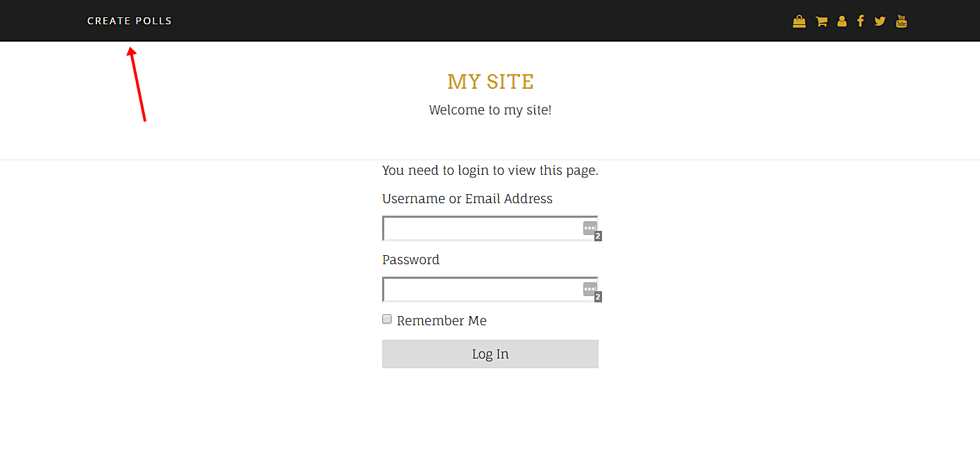980x475 pixels.
Task: Enable the Remember Me checkbox
Action: pyautogui.click(x=387, y=319)
